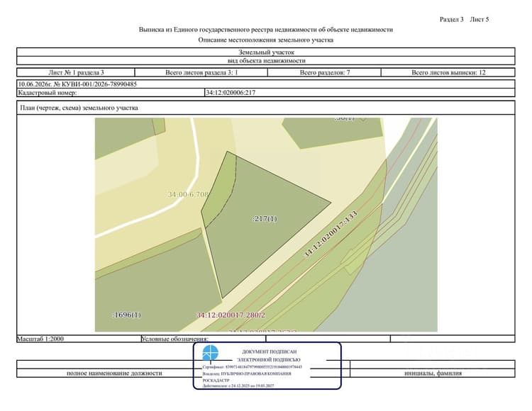Viewport: 532px width, 411px height.
Task: Click the Земельный участок header row
Action: point(266,52)
